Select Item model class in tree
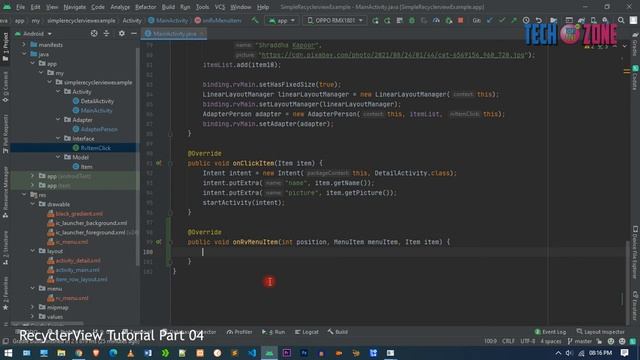 pos(86,167)
